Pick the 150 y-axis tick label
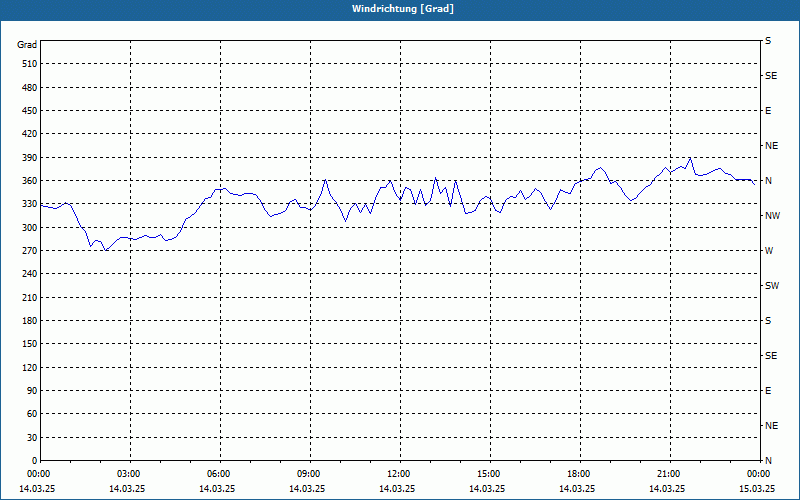800x500 pixels. (x=30, y=344)
